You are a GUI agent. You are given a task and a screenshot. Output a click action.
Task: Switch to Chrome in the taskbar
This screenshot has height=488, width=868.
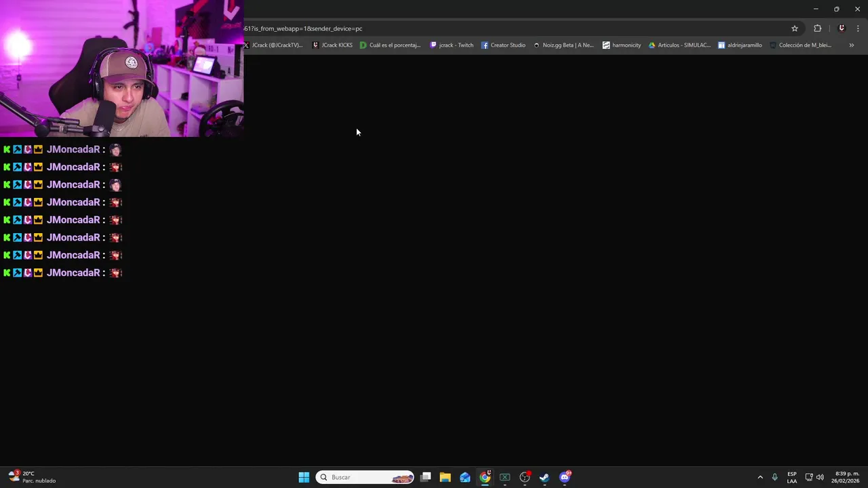(485, 477)
